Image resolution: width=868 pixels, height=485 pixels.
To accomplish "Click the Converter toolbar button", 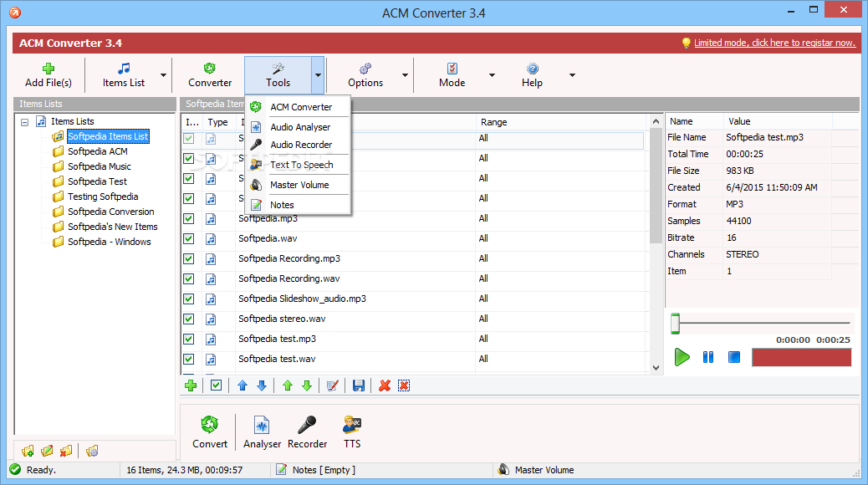I will click(210, 75).
